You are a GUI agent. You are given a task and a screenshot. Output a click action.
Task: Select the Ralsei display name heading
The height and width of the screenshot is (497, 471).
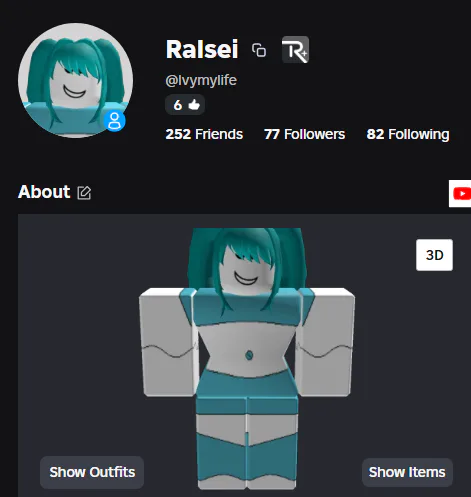tap(202, 49)
